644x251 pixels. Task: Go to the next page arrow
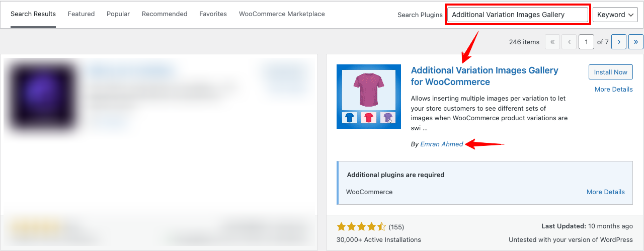619,42
